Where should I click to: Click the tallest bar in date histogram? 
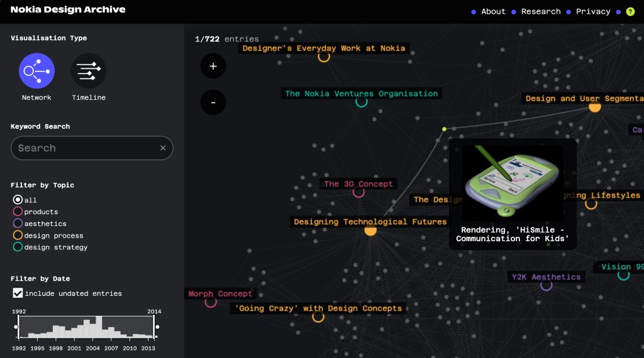pyautogui.click(x=99, y=327)
